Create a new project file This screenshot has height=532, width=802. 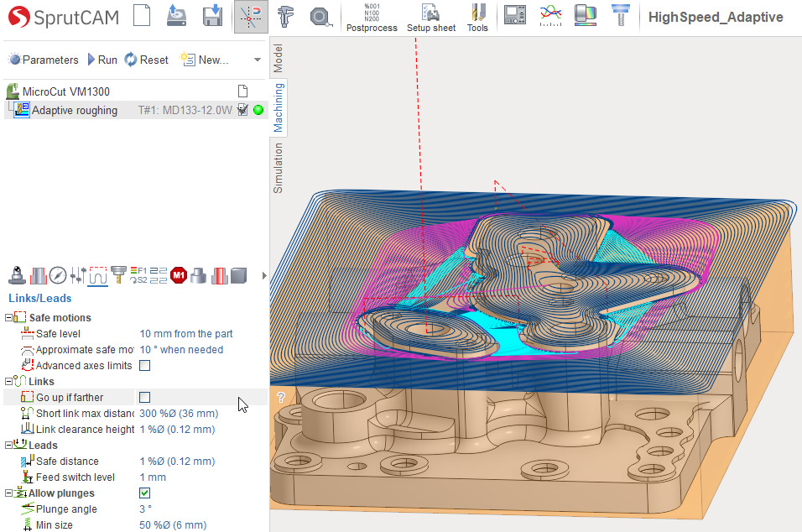pyautogui.click(x=142, y=15)
